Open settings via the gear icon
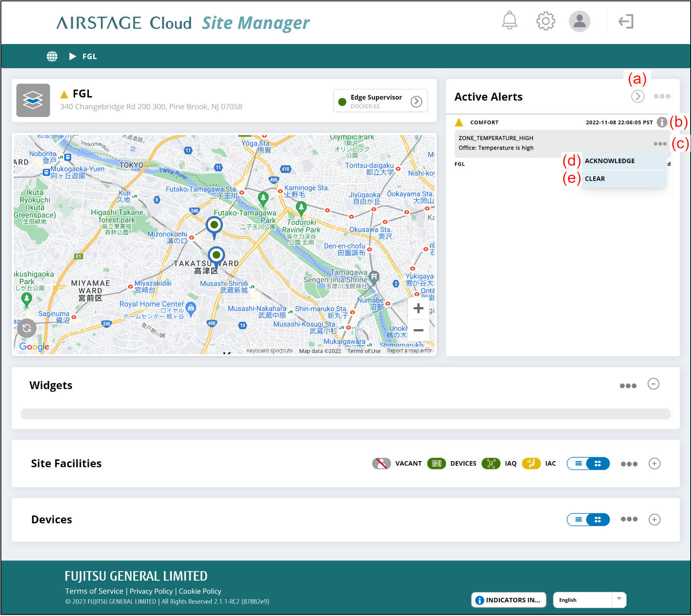This screenshot has width=692, height=616. pyautogui.click(x=545, y=21)
